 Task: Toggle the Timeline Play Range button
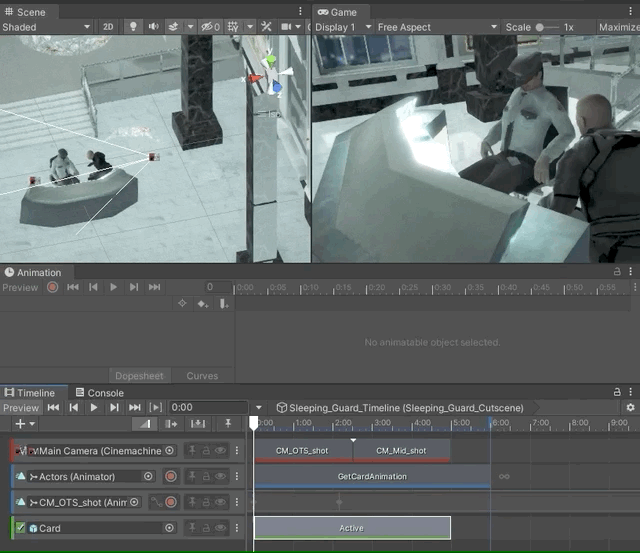(x=155, y=407)
